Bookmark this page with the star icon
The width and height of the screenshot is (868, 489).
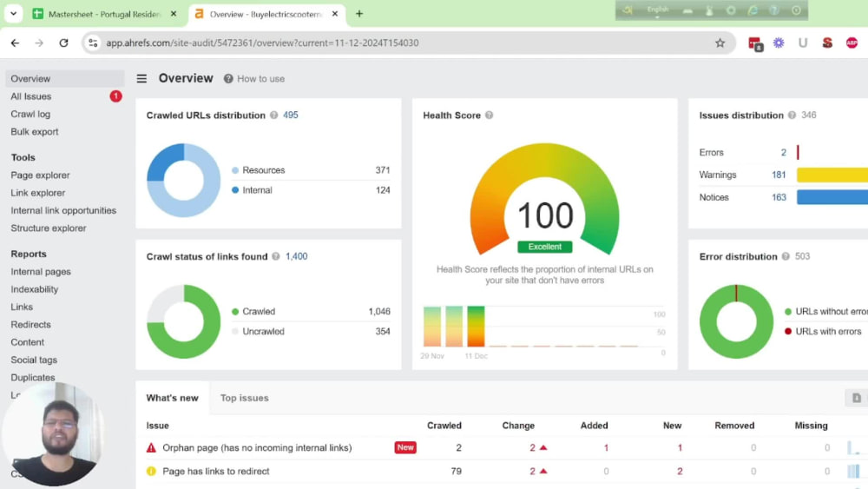(720, 43)
